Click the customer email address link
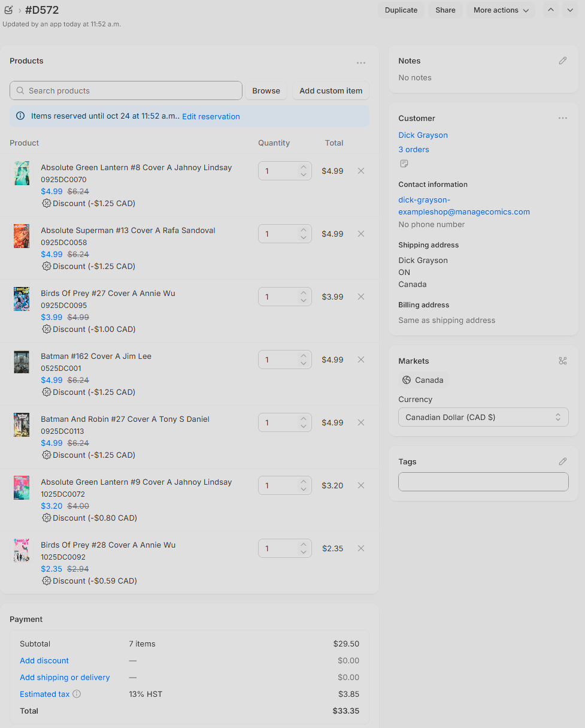Screen dimensions: 585x728 pos(464,206)
